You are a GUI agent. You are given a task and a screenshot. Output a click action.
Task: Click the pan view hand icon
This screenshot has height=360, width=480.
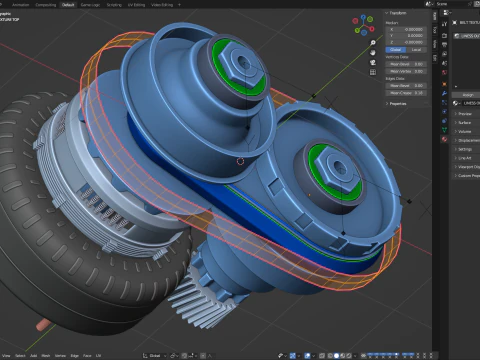373,53
